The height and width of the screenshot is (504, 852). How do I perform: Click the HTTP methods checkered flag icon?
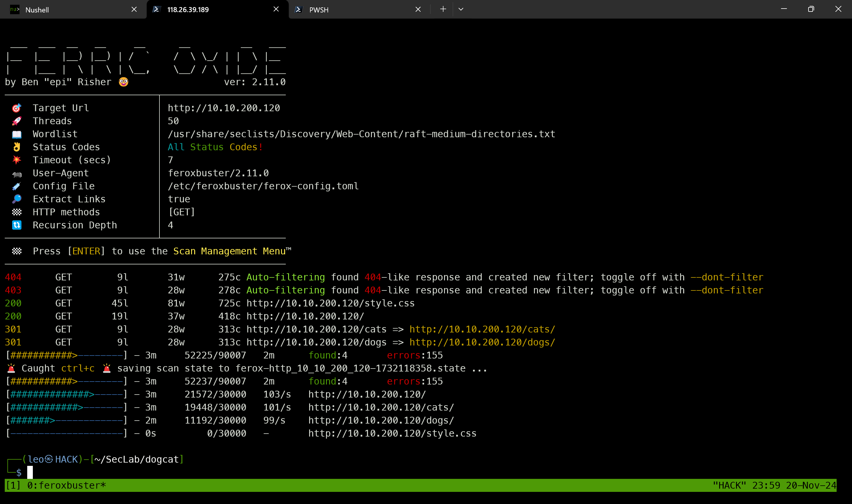pos(17,212)
